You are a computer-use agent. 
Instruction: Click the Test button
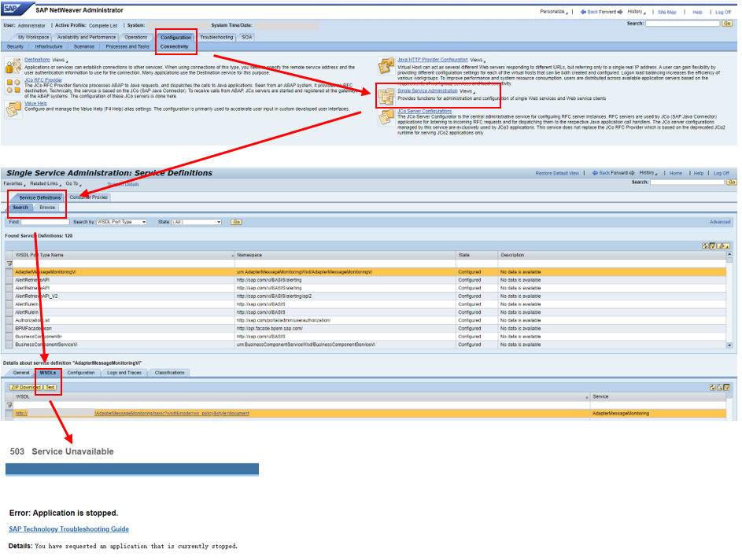[50, 388]
